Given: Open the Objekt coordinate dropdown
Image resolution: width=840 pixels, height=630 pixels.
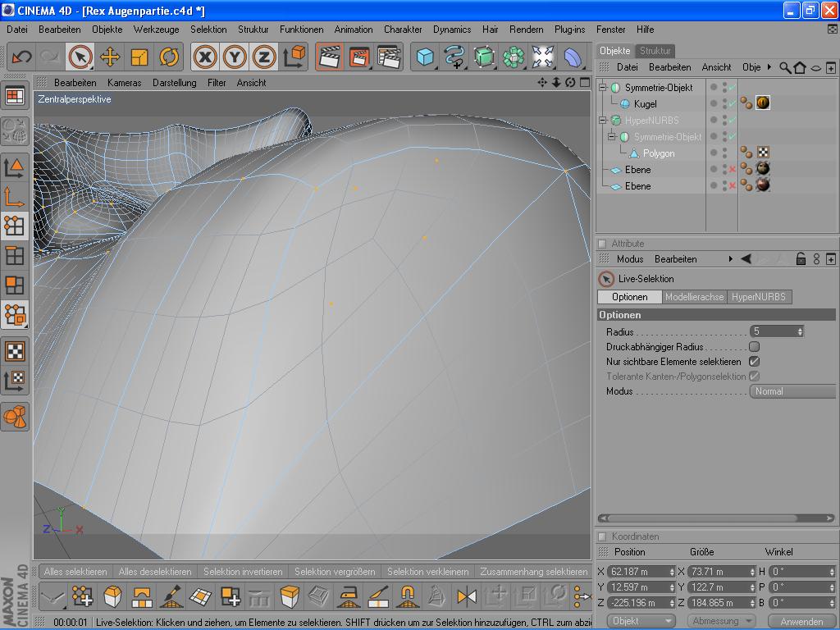Looking at the screenshot, I should [x=641, y=621].
